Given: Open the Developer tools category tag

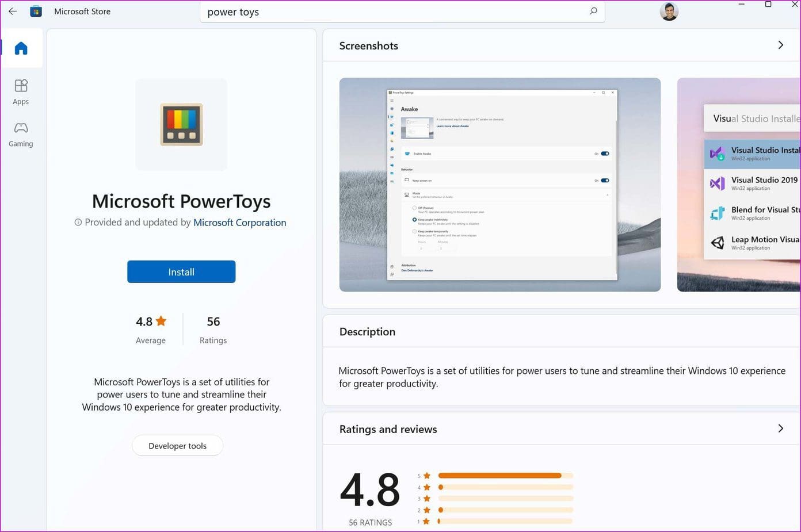Looking at the screenshot, I should click(177, 446).
